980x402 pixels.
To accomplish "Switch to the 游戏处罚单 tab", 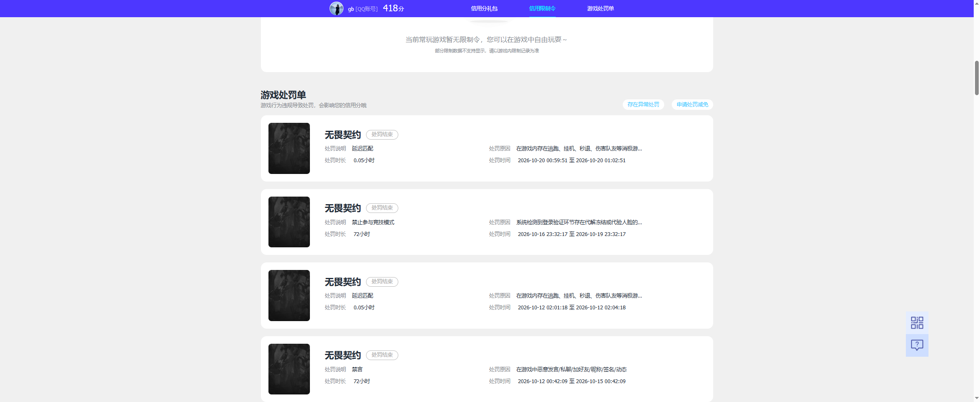I will [600, 8].
